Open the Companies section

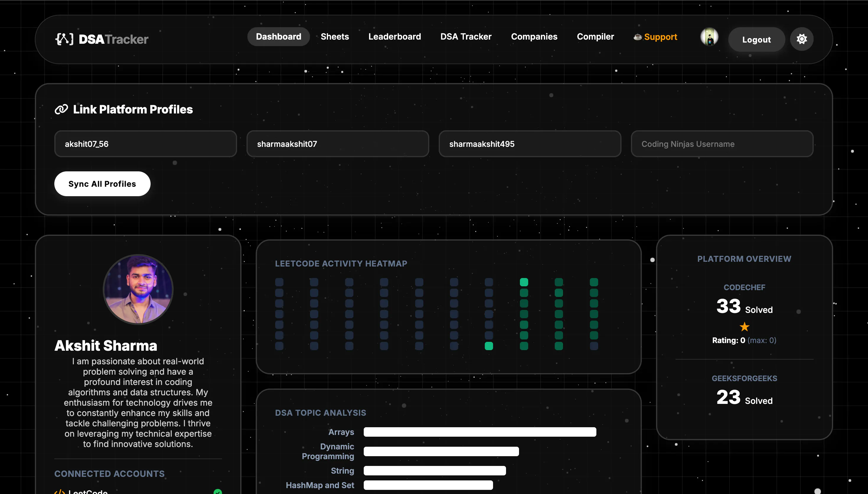click(534, 37)
